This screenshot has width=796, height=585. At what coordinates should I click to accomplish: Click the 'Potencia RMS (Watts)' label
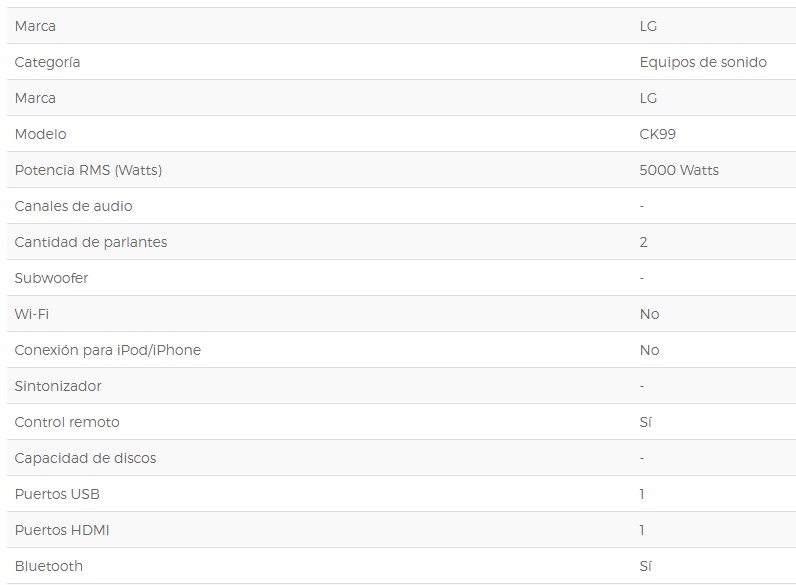click(88, 170)
